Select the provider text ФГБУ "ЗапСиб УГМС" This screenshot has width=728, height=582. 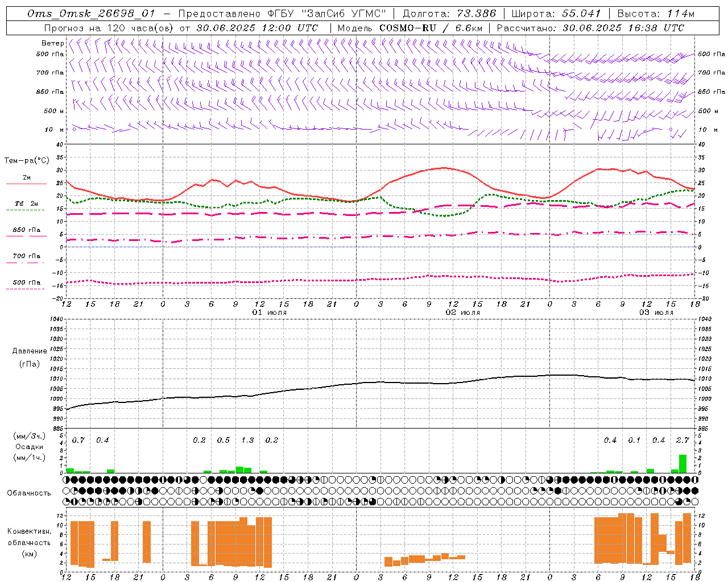pyautogui.click(x=326, y=14)
